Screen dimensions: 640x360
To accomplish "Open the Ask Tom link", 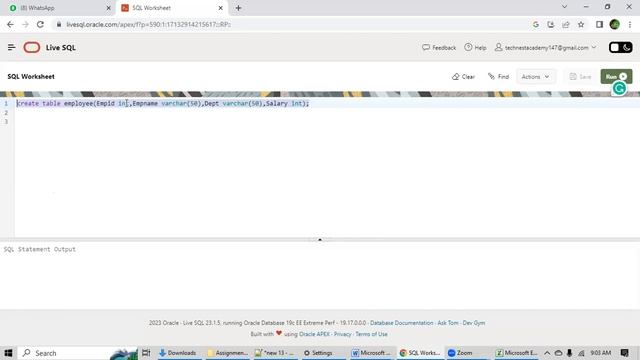I will tap(448, 323).
